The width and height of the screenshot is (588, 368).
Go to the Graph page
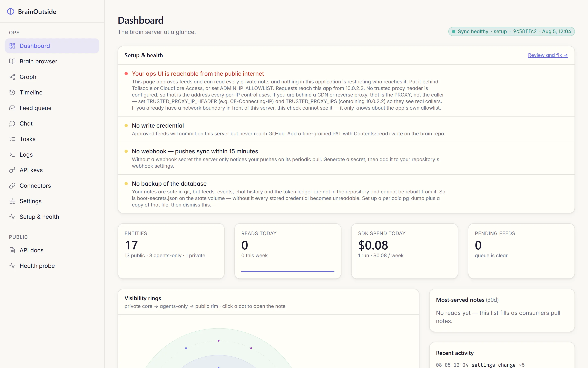[x=52, y=77]
